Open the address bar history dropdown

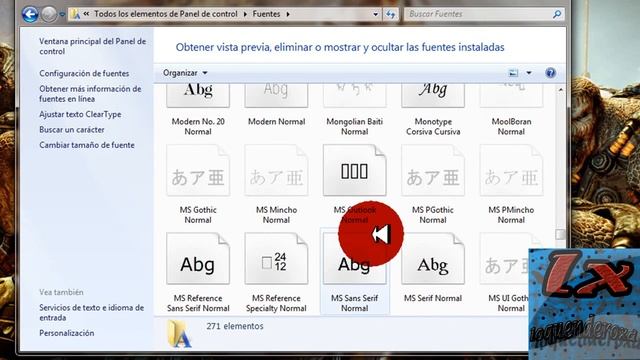[x=376, y=14]
